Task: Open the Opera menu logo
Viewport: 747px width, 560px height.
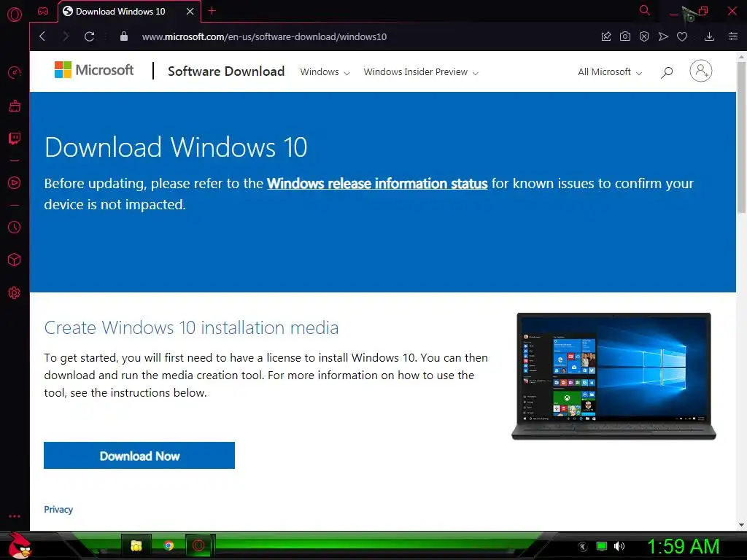Action: (x=15, y=14)
